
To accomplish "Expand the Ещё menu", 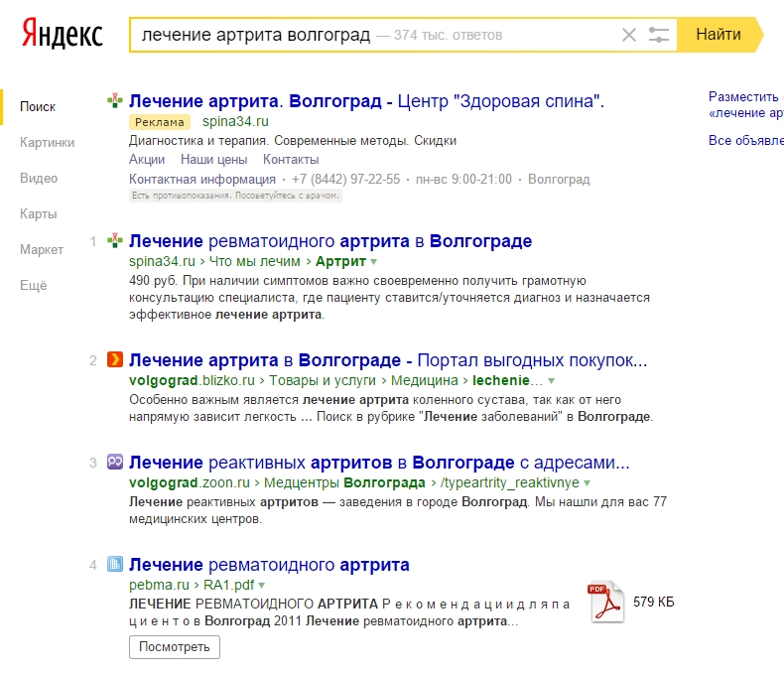I will click(x=34, y=286).
